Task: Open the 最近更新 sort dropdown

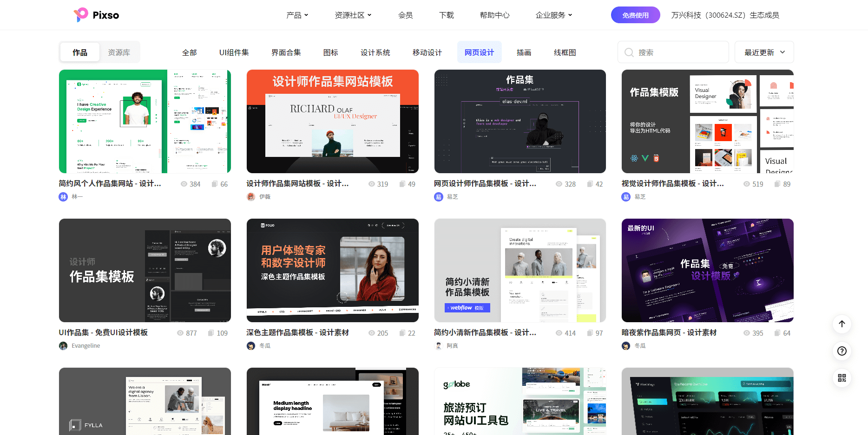Action: pos(764,52)
